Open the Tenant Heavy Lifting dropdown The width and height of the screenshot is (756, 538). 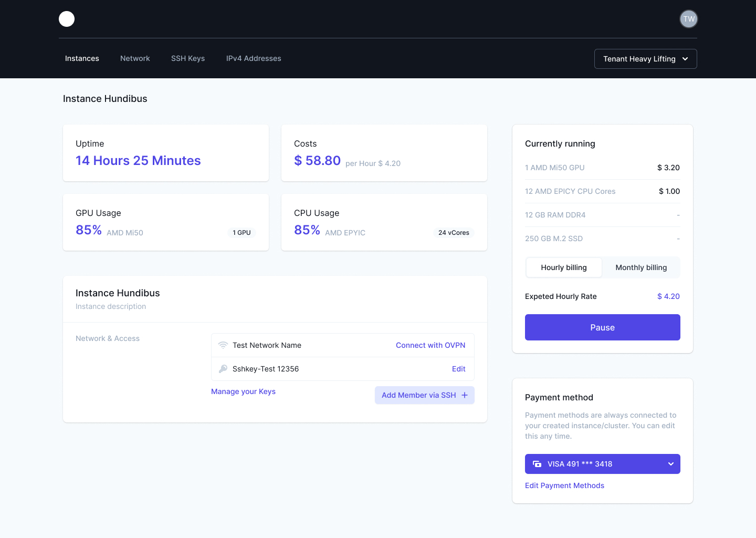tap(645, 59)
